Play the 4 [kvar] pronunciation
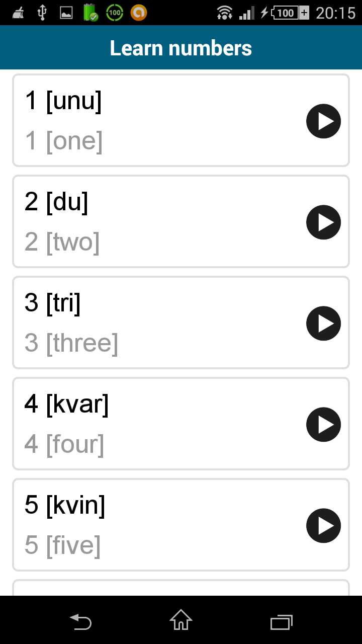 point(323,424)
